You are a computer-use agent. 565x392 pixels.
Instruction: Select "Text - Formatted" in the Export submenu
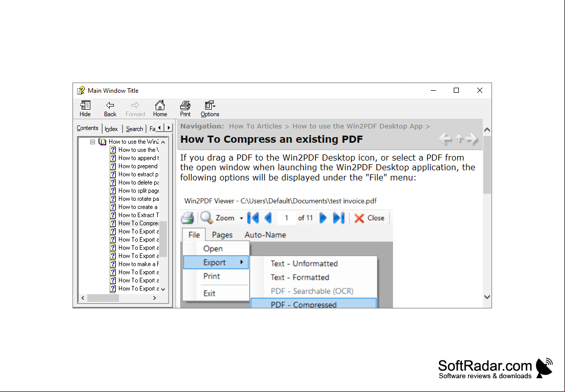click(x=314, y=277)
